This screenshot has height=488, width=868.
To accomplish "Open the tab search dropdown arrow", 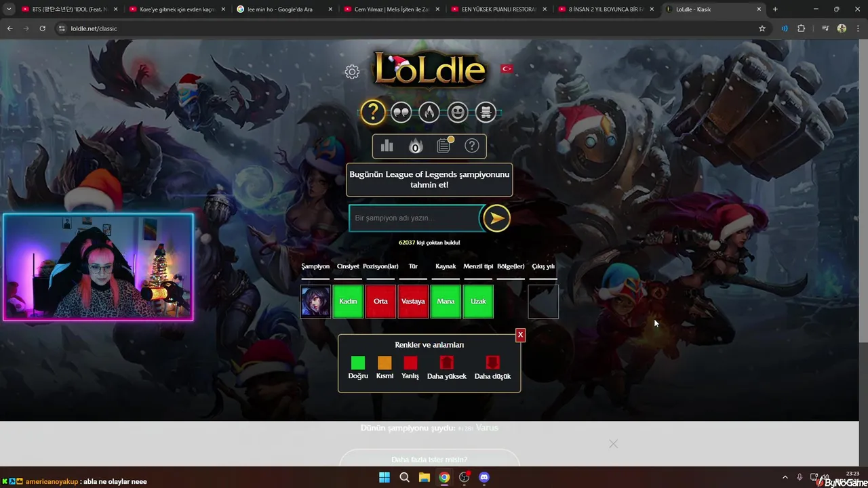I will 8,9.
